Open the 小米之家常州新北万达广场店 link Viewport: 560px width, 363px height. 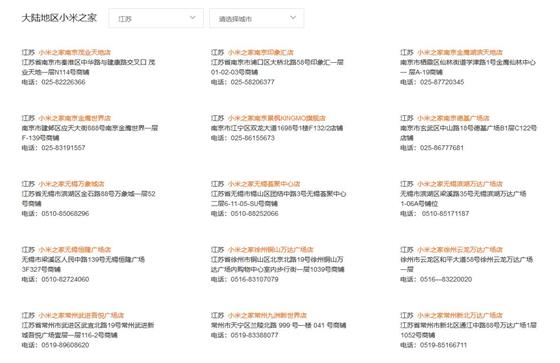point(460,315)
